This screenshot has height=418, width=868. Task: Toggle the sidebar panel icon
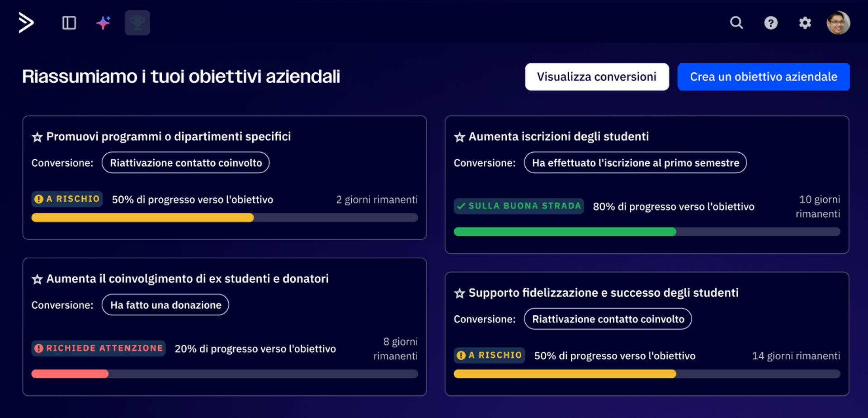pyautogui.click(x=69, y=23)
